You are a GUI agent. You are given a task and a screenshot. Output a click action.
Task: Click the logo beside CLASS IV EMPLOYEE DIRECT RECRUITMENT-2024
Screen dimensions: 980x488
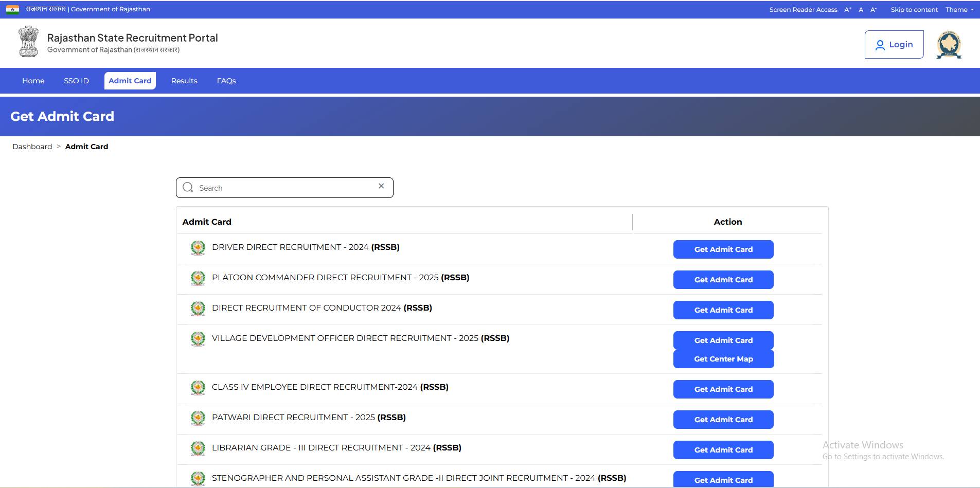coord(198,388)
